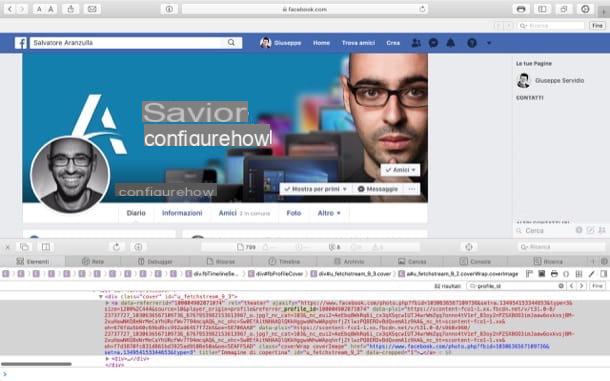The image size is (610, 381).
Task: Click the pencil icon in DOM toolbar
Action: 591,274
